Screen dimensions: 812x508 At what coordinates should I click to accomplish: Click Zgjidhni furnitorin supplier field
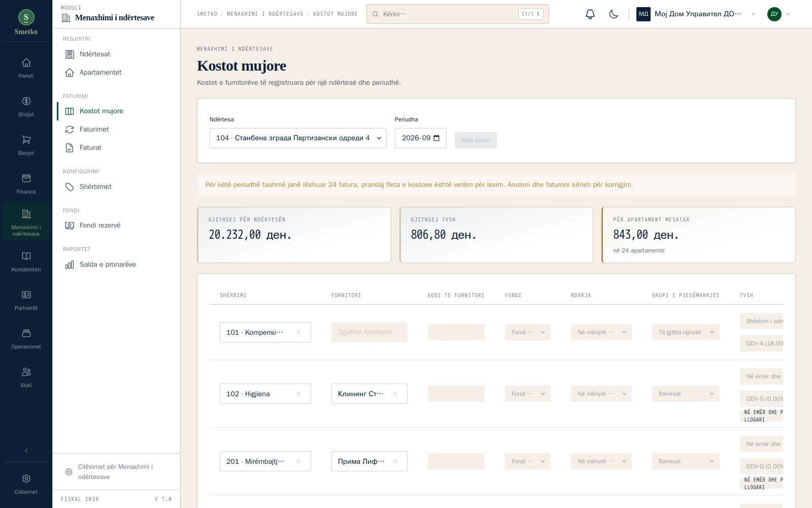click(369, 332)
